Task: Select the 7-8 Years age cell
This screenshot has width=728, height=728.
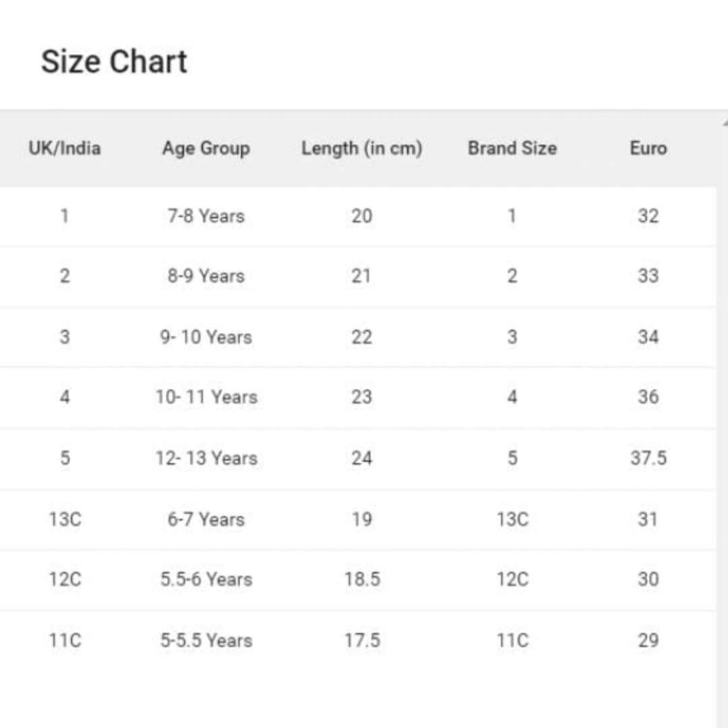Action: [x=206, y=216]
